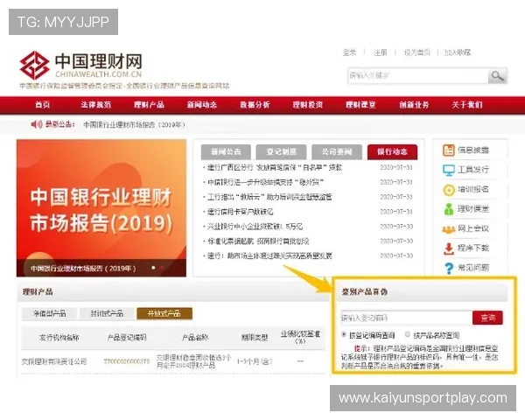Open news about 建行信用卡客户数

[x=240, y=212]
